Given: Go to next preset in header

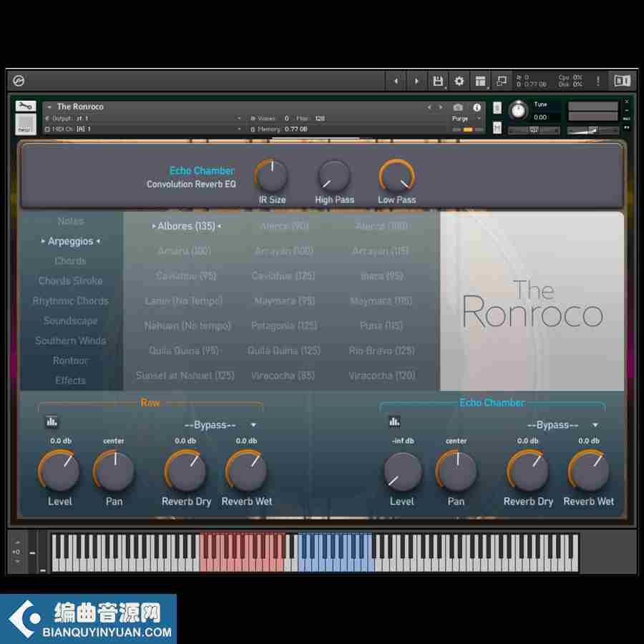Looking at the screenshot, I should click(x=416, y=81).
